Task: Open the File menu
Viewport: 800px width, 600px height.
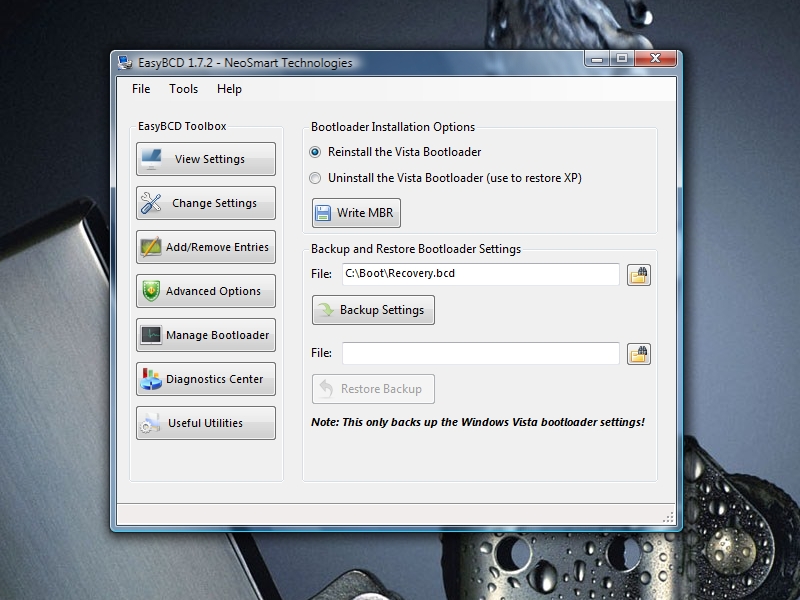Action: 141,89
